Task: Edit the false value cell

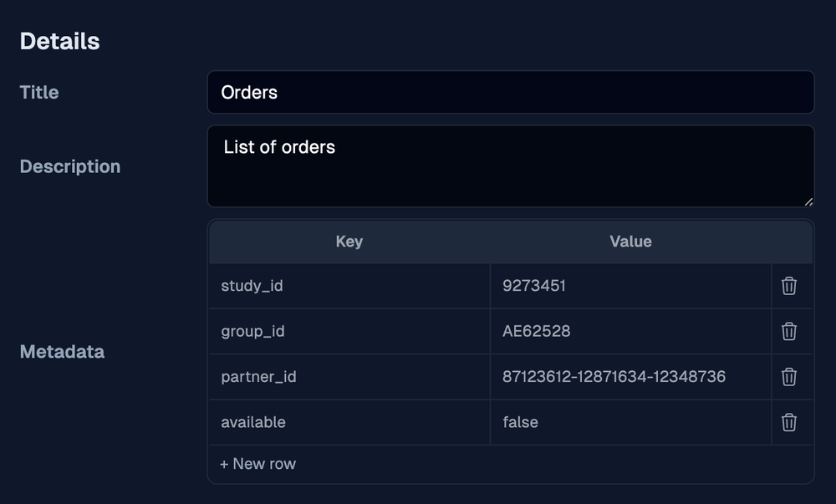Action: [630, 422]
